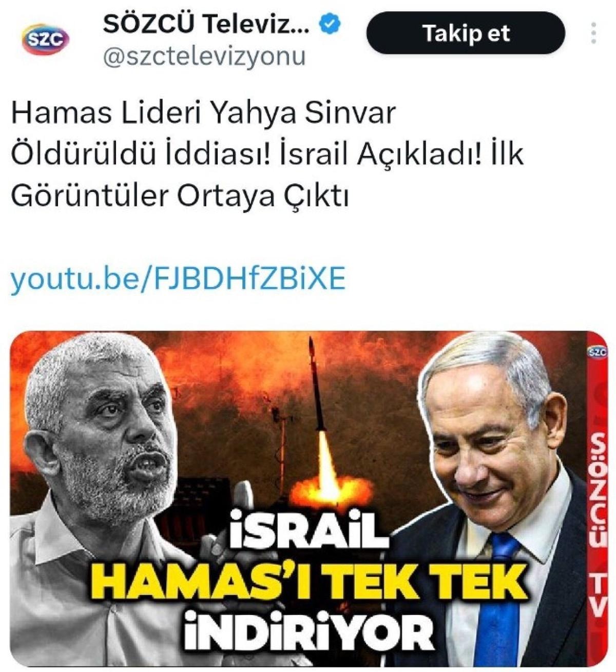Viewport: 616px width, 672px height.
Task: Follow the account with Takip et
Action: tap(466, 33)
